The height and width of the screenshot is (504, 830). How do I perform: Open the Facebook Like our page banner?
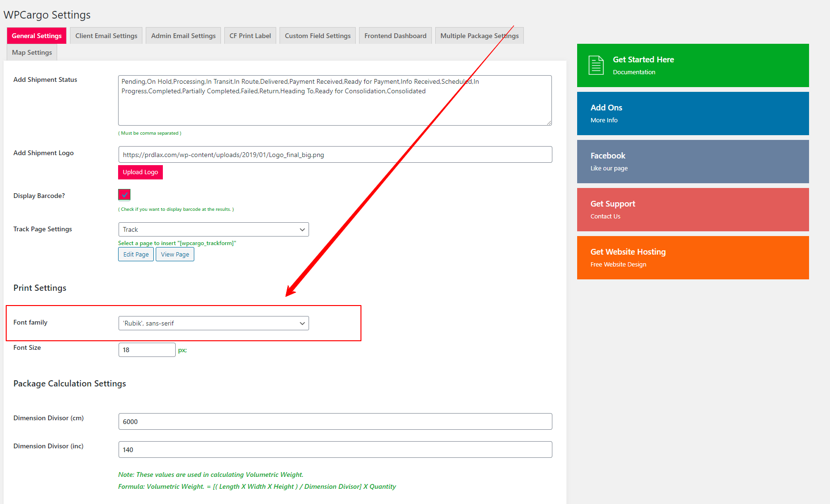pyautogui.click(x=692, y=161)
